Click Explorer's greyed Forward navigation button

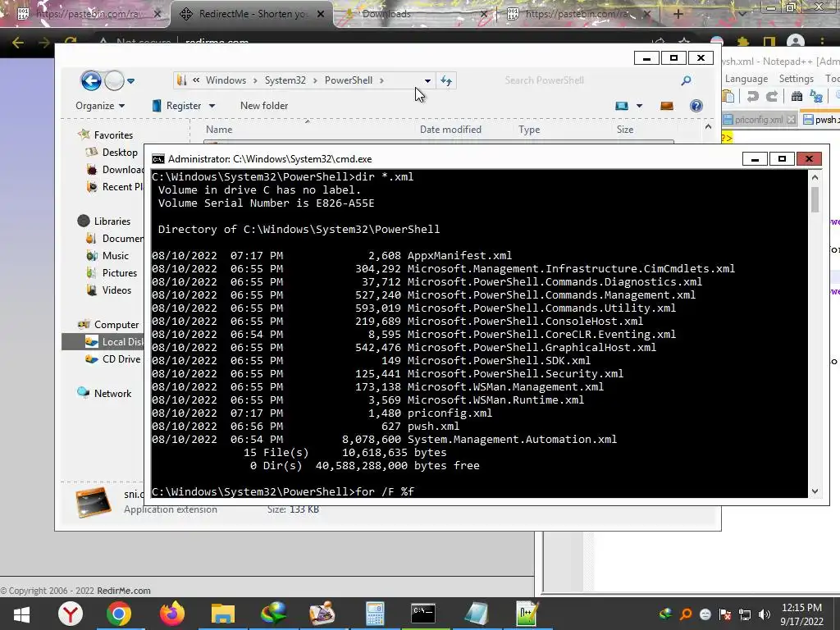point(114,81)
